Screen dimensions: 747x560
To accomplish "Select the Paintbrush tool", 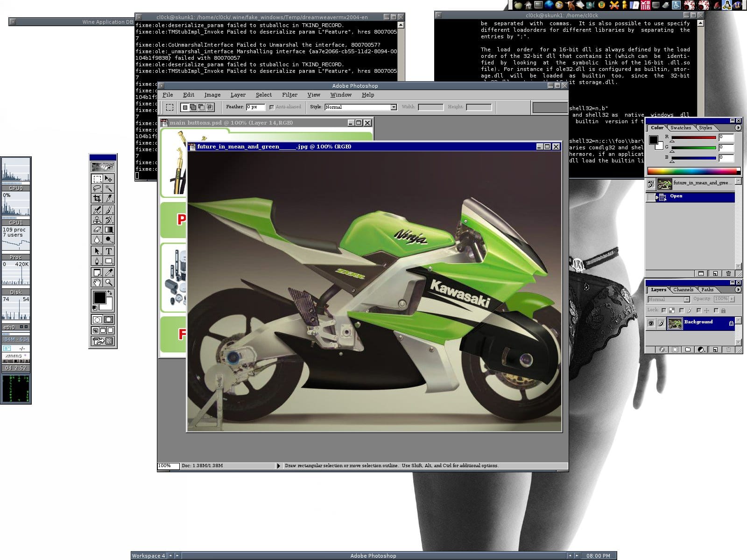I will click(108, 210).
